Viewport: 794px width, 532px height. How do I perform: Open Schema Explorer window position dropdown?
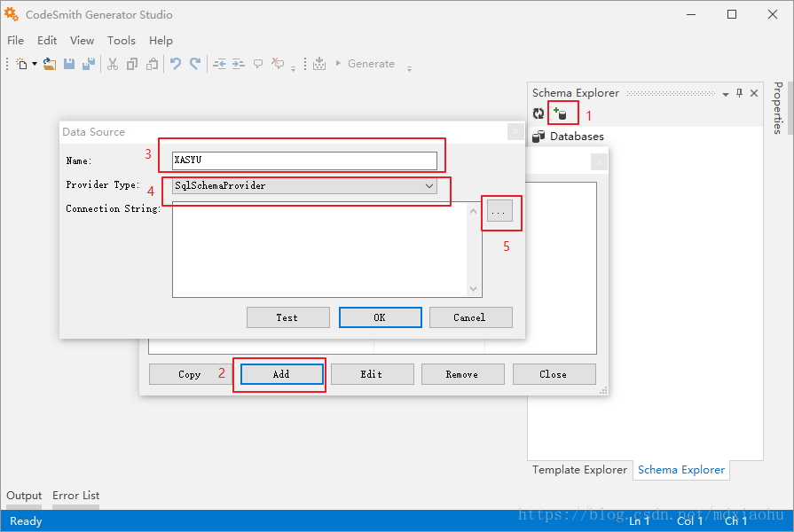(726, 94)
